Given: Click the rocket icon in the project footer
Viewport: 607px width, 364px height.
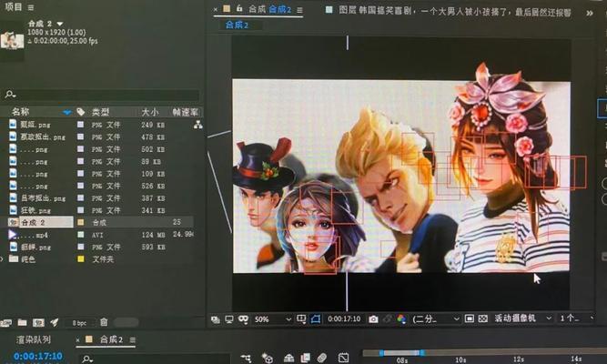Looking at the screenshot, I should 55,322.
